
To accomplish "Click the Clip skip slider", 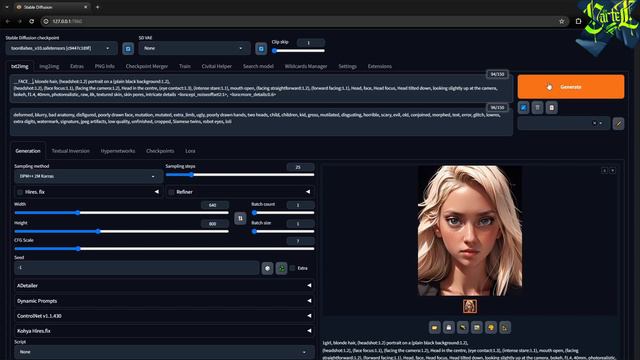I will pyautogui.click(x=298, y=51).
